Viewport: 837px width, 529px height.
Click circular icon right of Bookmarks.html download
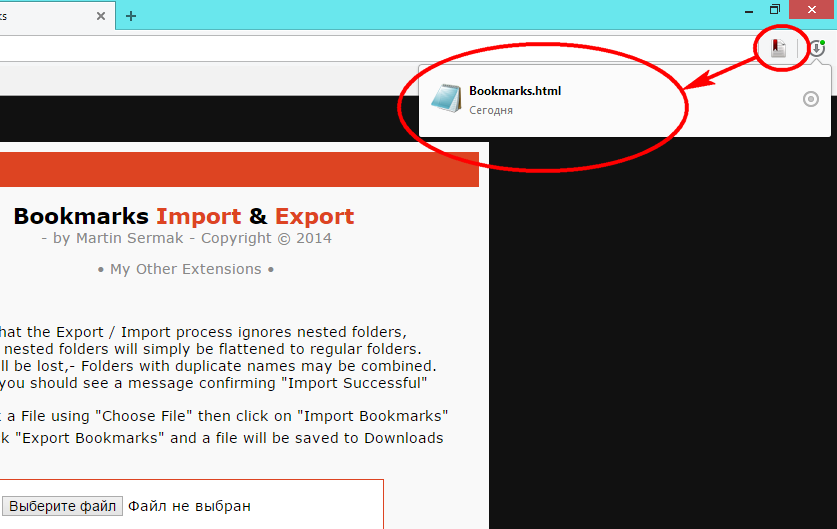pos(810,99)
